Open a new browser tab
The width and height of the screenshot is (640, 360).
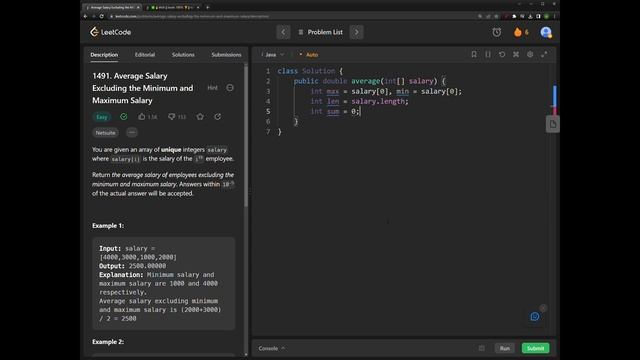click(x=207, y=7)
